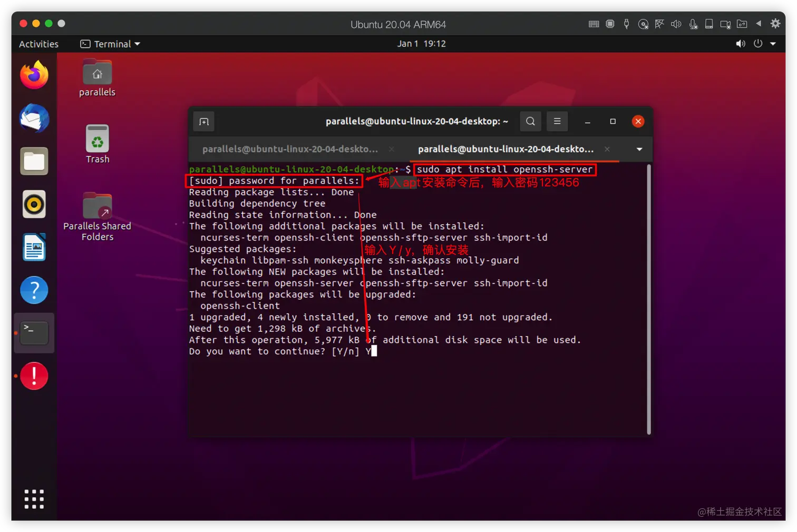This screenshot has width=797, height=532.
Task: Click the terminal search button
Action: point(530,122)
